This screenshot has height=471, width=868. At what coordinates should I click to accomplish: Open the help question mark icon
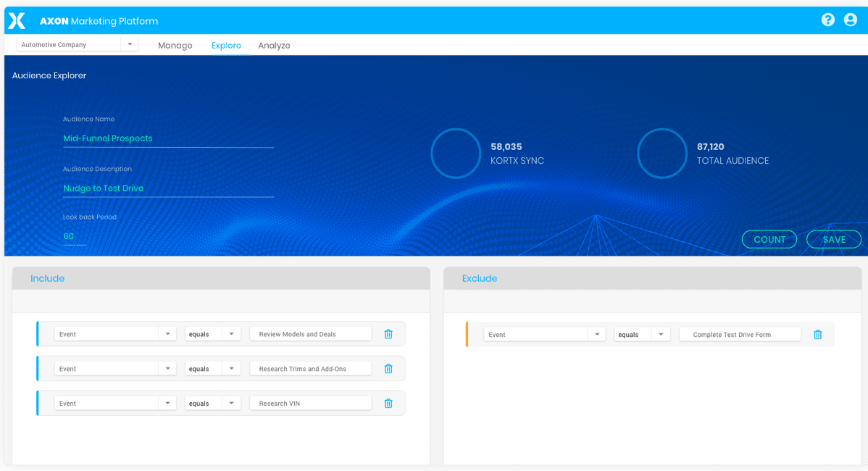pyautogui.click(x=827, y=20)
